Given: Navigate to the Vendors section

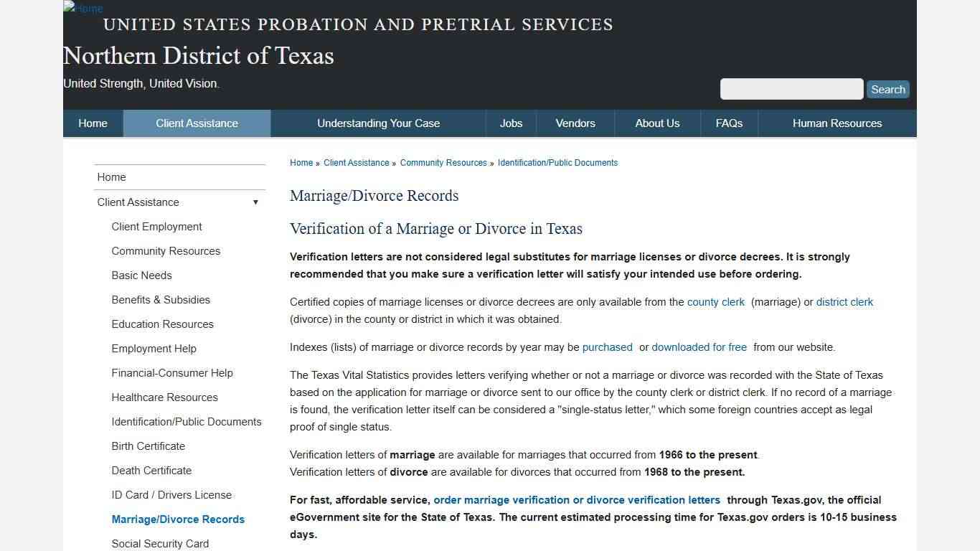Looking at the screenshot, I should pos(575,123).
